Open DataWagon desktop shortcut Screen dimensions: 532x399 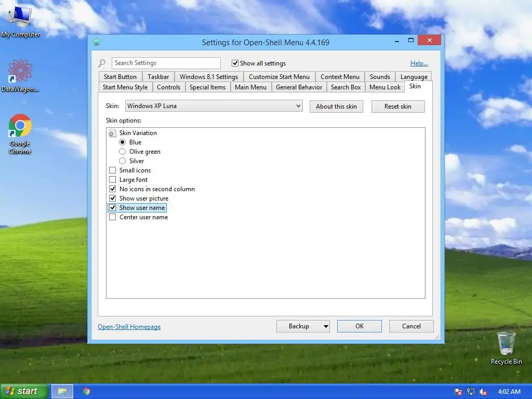pyautogui.click(x=20, y=75)
